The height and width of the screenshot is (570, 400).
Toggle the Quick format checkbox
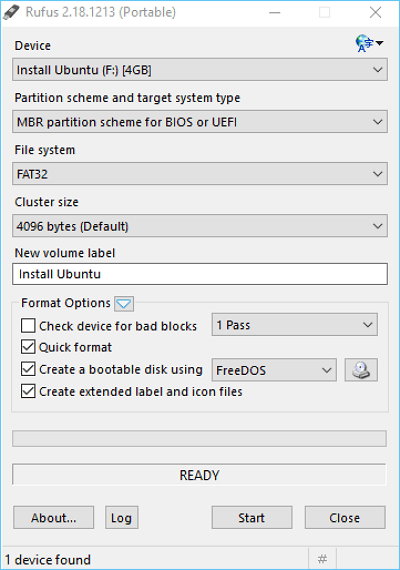(28, 347)
